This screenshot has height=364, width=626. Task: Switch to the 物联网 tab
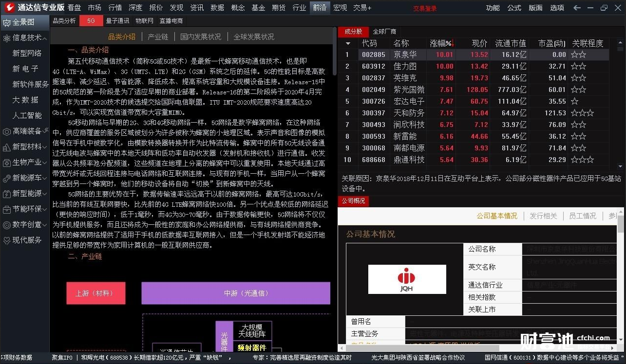[x=145, y=21]
